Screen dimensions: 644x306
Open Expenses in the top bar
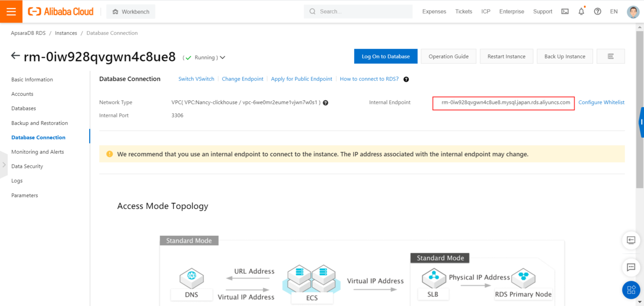coord(434,11)
